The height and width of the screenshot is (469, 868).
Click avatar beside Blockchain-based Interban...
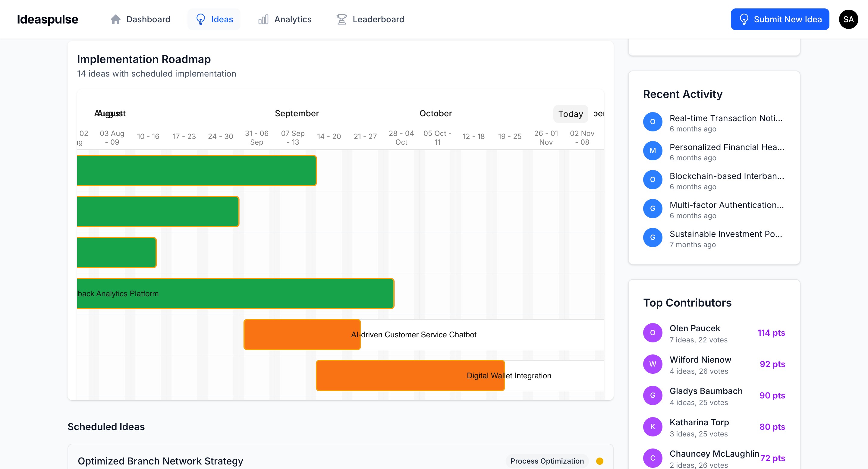click(652, 180)
